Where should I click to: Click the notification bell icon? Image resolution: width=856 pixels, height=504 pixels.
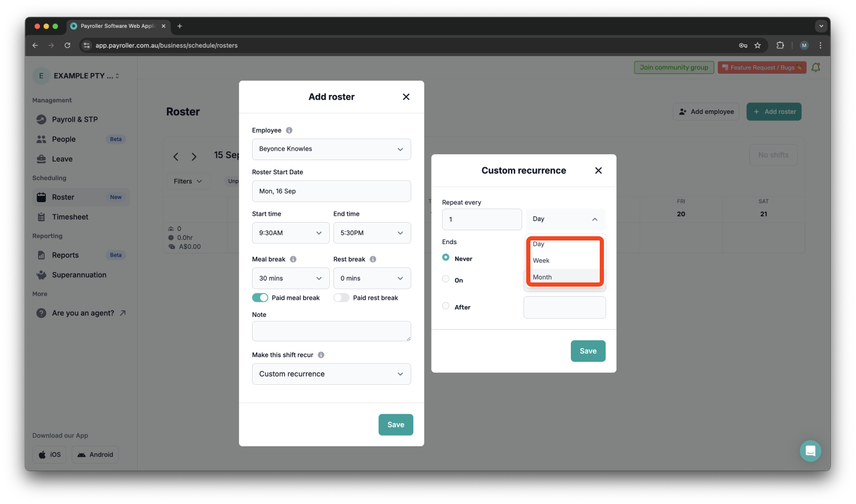click(816, 67)
